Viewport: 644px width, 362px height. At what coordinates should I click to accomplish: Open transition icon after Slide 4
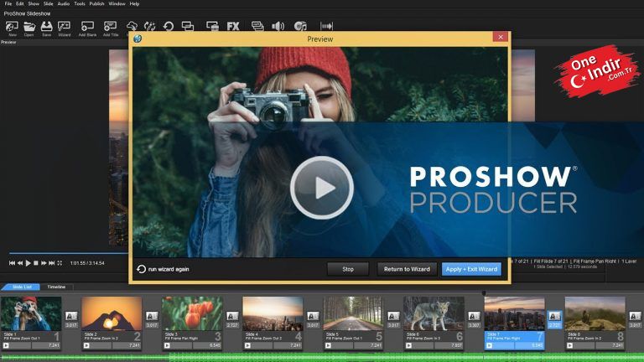coord(313,316)
